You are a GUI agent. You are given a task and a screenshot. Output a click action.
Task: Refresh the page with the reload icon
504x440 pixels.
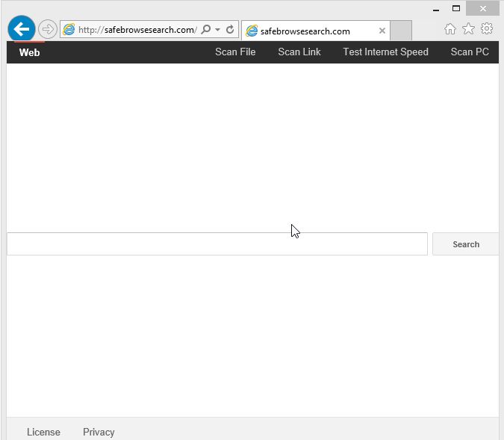[x=230, y=30]
